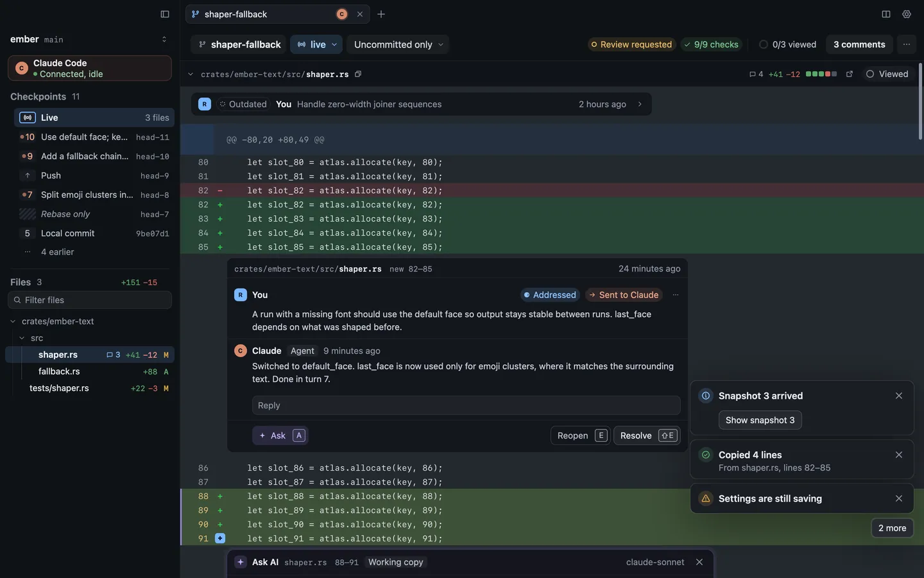Close the shaper-fallback tab

tap(360, 14)
